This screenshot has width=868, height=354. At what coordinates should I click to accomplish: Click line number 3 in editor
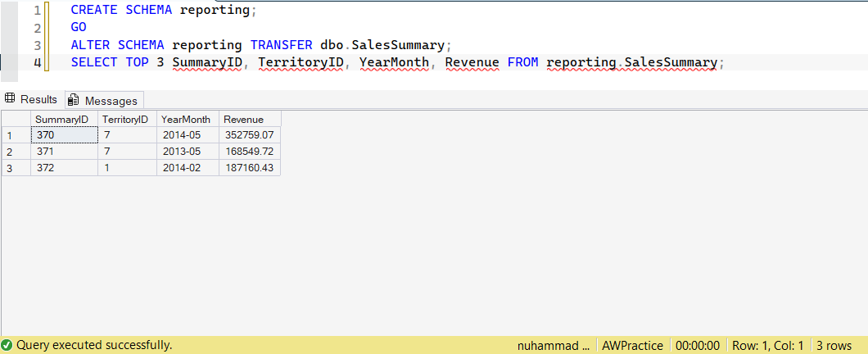(37, 45)
